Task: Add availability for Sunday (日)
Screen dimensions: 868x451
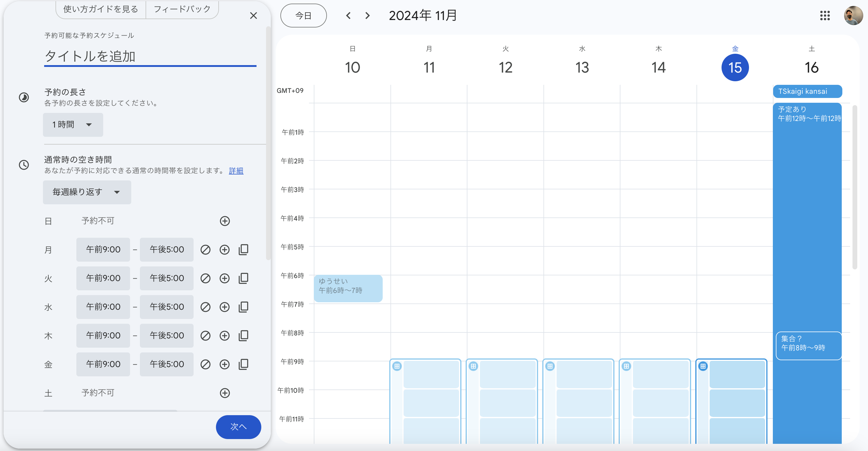Action: coord(225,221)
